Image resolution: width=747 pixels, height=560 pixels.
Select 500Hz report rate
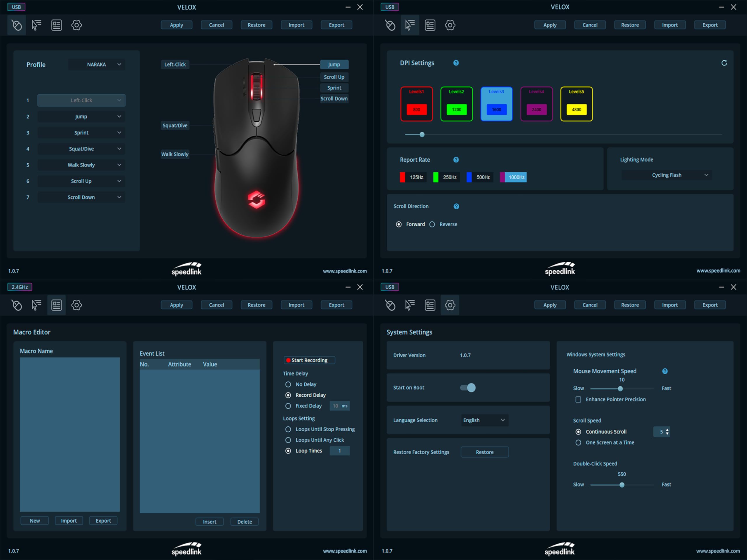click(480, 177)
